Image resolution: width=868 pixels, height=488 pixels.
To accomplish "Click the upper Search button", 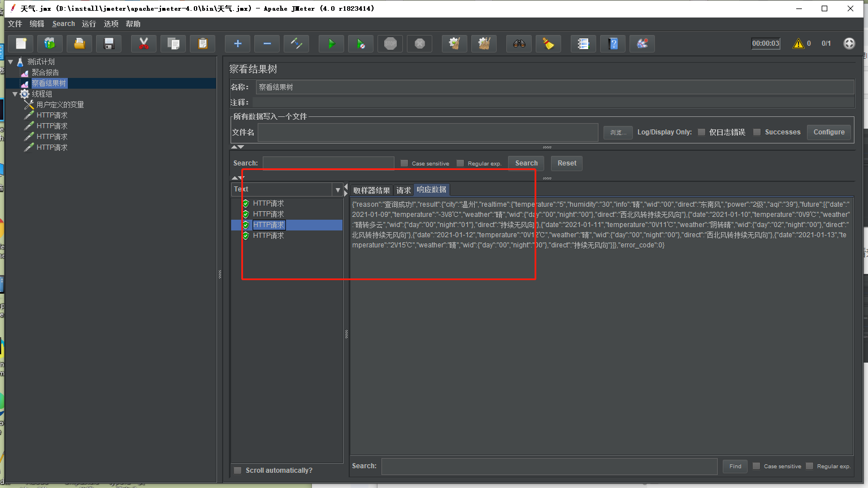I will pos(526,163).
